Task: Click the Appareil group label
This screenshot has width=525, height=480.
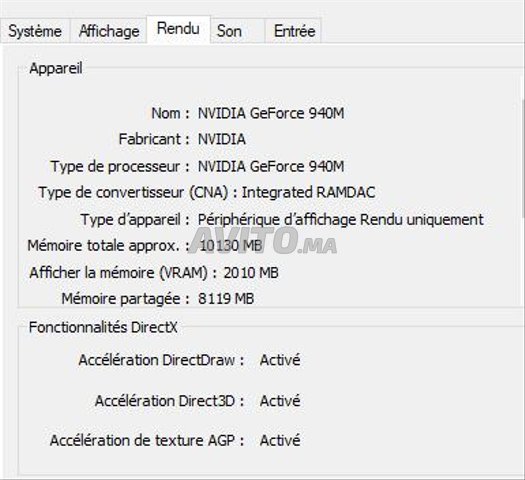Action: 56,68
